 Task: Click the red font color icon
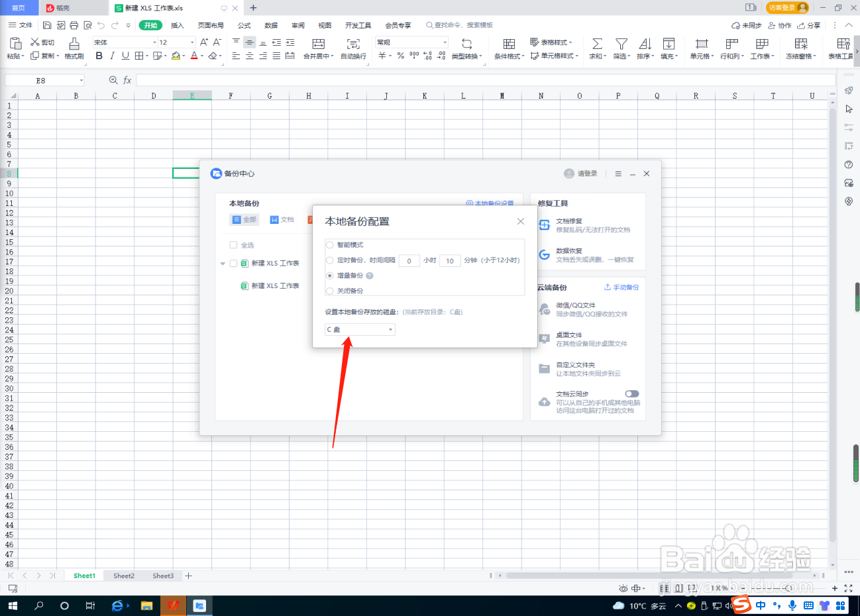coord(194,56)
